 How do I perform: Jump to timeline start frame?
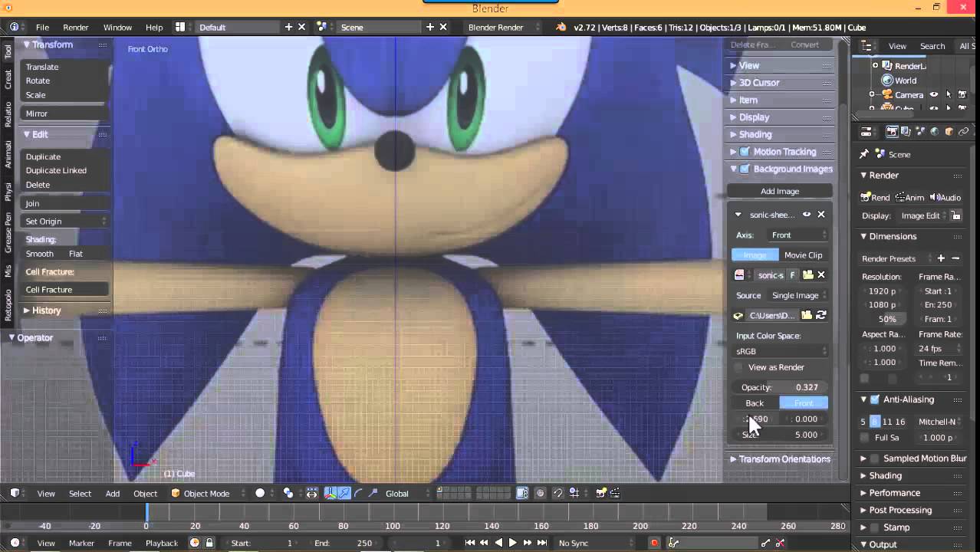pyautogui.click(x=470, y=543)
